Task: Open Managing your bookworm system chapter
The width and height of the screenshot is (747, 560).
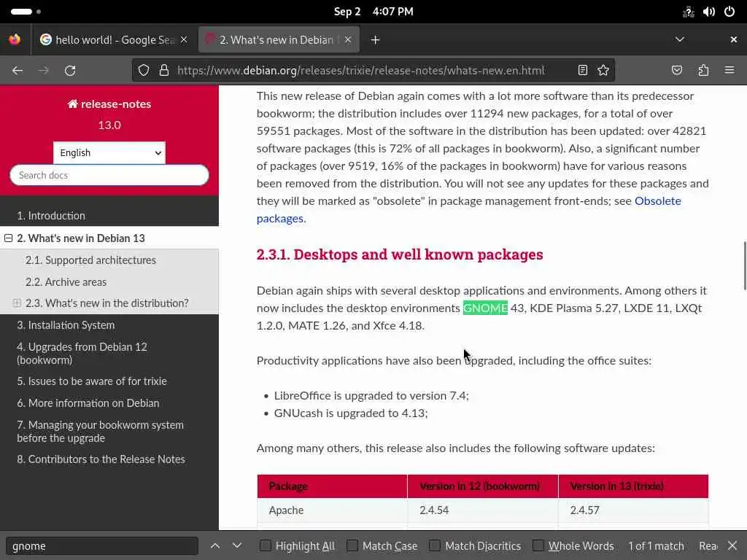Action: pos(100,432)
